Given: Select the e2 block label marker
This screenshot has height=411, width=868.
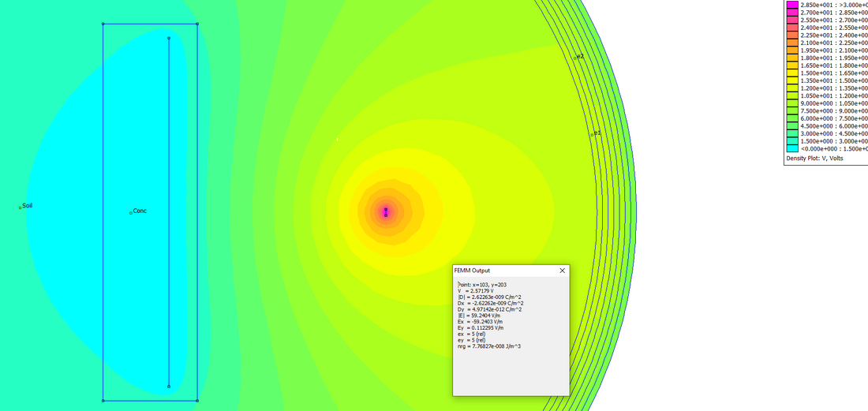Looking at the screenshot, I should pos(575,58).
